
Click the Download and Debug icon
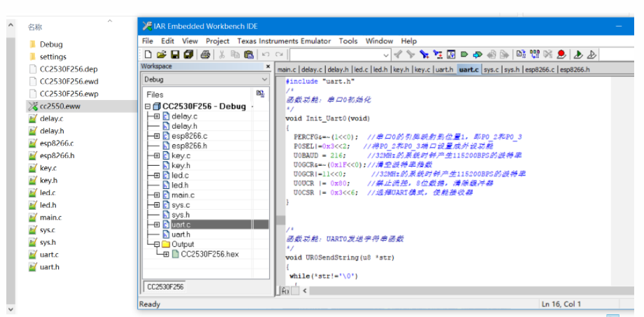pos(578,54)
